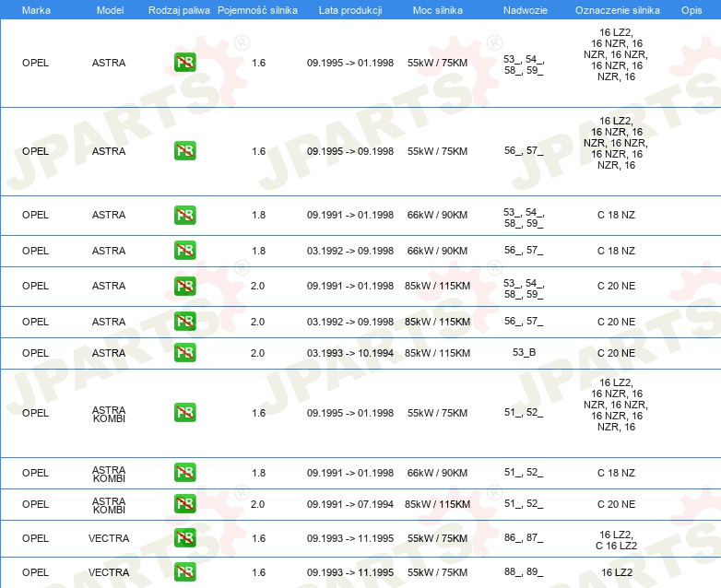Click the Oznaczenie silnika column header
The width and height of the screenshot is (721, 588).
click(x=617, y=10)
